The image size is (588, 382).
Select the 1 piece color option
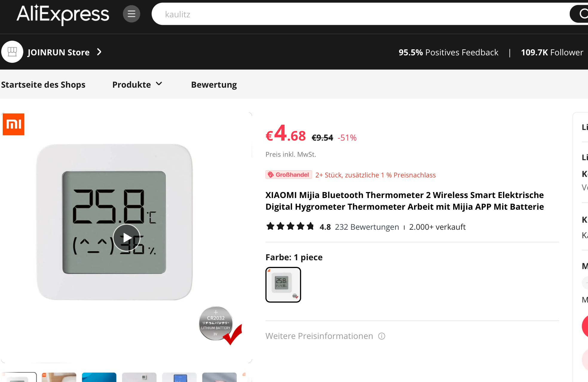coord(283,285)
